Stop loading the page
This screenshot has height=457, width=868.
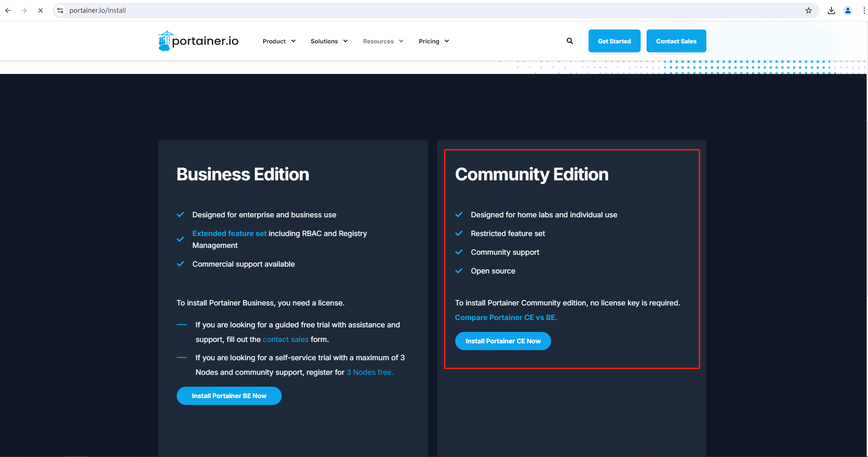[41, 11]
